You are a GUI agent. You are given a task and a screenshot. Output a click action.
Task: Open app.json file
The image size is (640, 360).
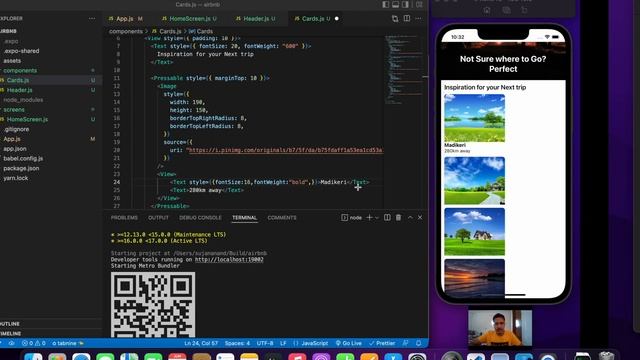15,149
